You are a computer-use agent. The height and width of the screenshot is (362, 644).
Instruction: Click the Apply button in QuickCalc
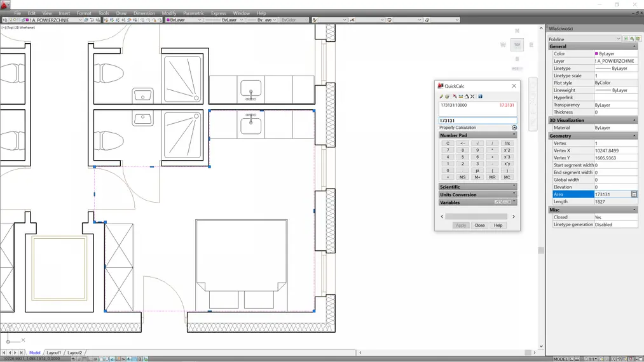pos(461,225)
